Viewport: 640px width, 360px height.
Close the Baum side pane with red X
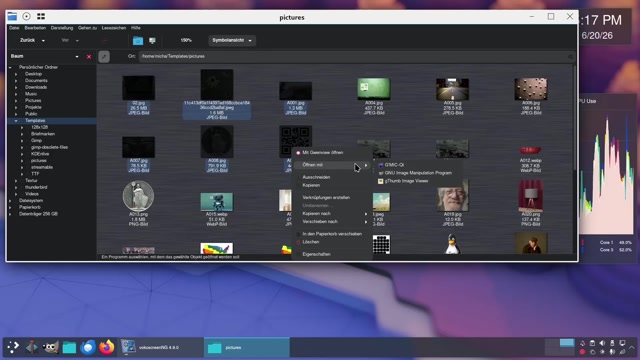89,57
